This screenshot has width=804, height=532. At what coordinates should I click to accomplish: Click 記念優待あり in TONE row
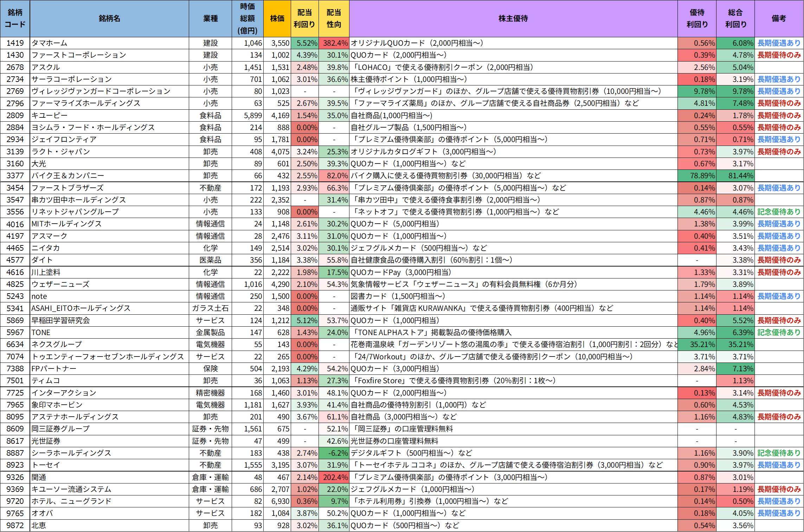779,332
